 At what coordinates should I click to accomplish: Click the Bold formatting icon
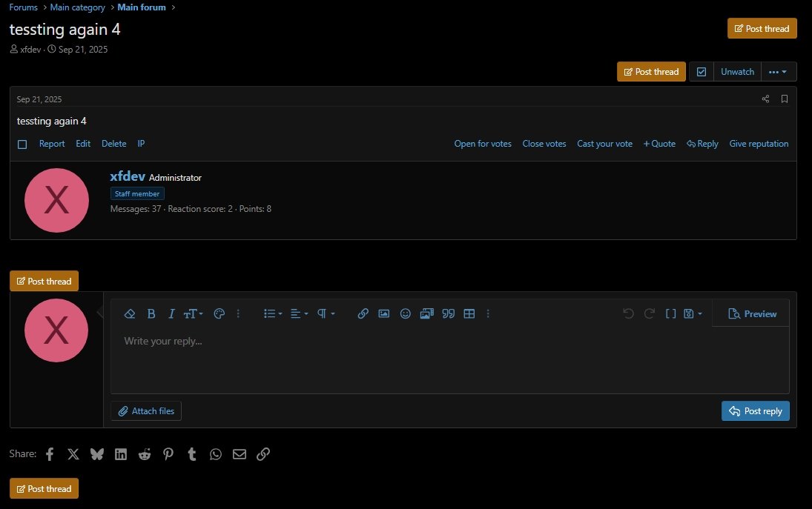click(151, 313)
